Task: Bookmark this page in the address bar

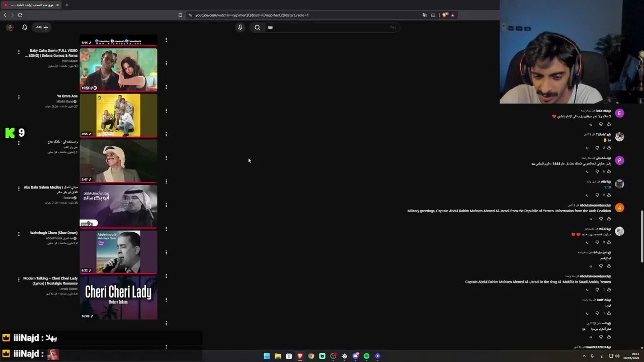Action: click(x=180, y=15)
